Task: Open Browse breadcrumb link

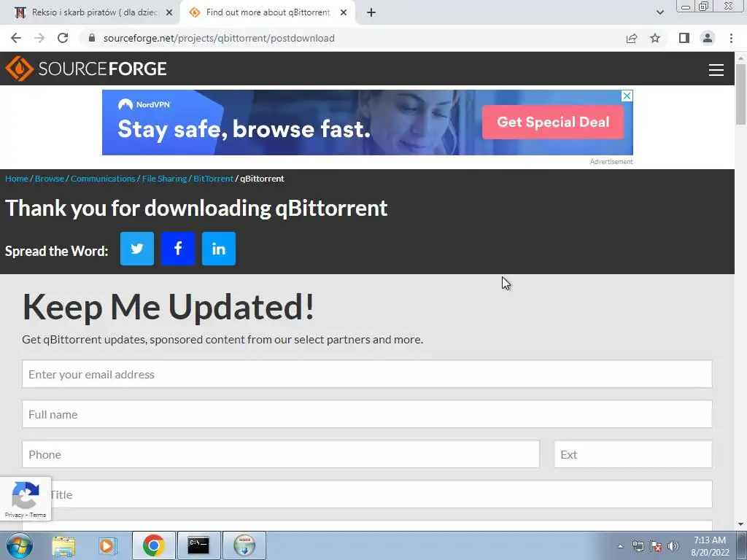Action: 50,179
